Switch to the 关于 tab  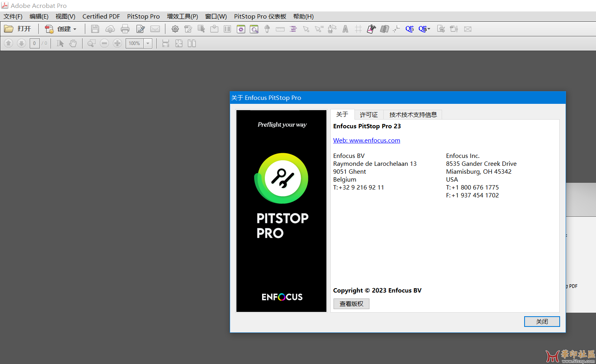(342, 114)
